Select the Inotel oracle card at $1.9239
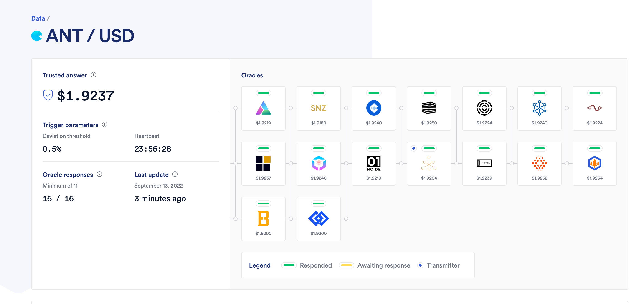 (484, 163)
